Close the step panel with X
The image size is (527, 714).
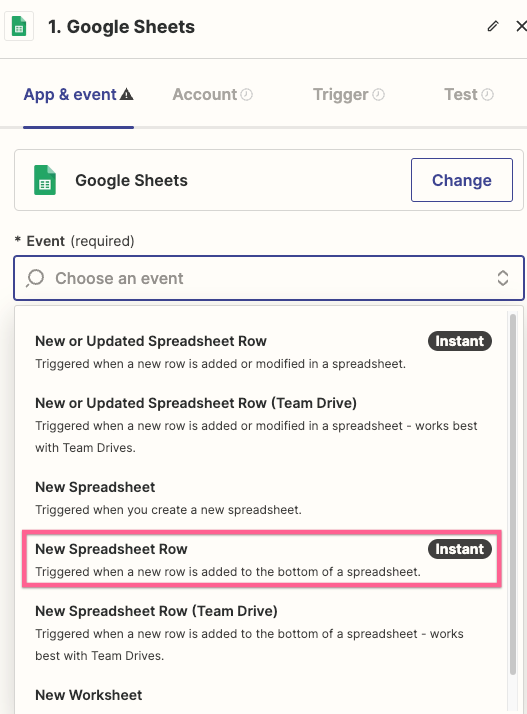coord(521,26)
